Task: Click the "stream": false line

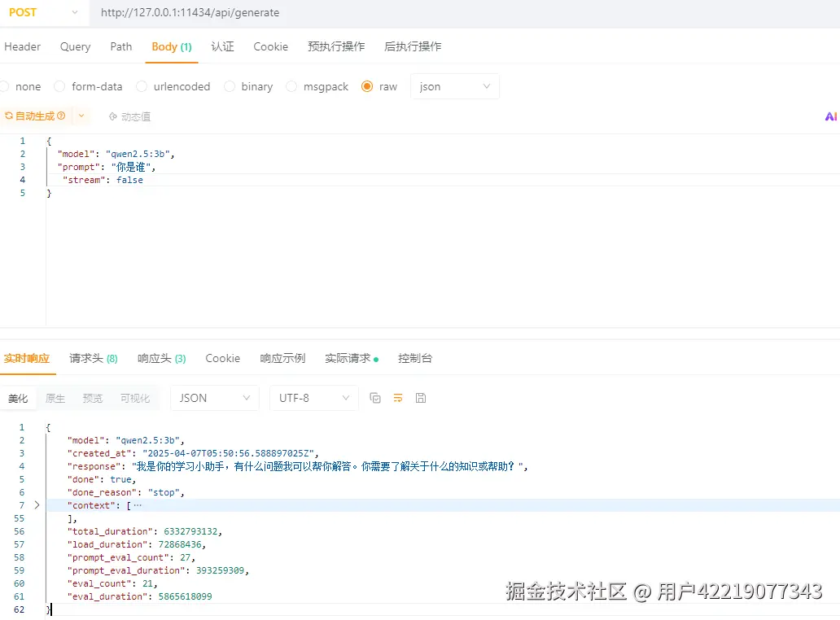Action: [x=103, y=180]
